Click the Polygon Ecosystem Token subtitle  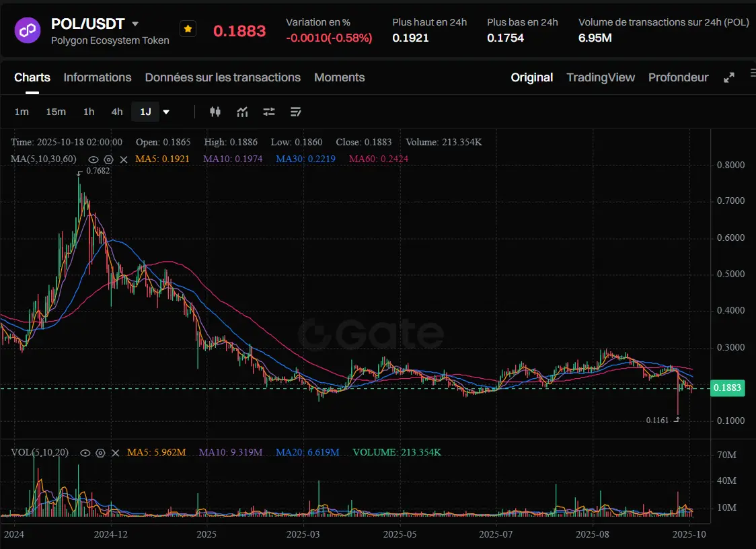110,40
